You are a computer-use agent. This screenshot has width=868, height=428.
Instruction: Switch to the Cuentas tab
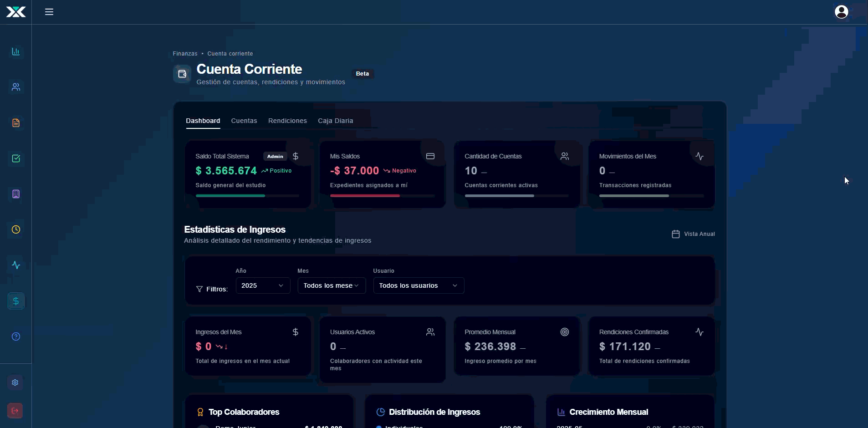pos(244,121)
